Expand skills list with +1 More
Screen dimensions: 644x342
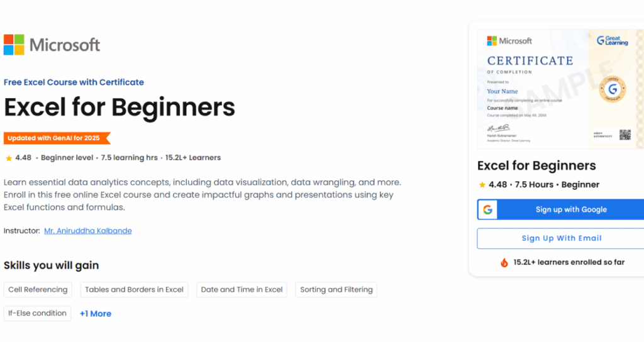[x=96, y=314]
